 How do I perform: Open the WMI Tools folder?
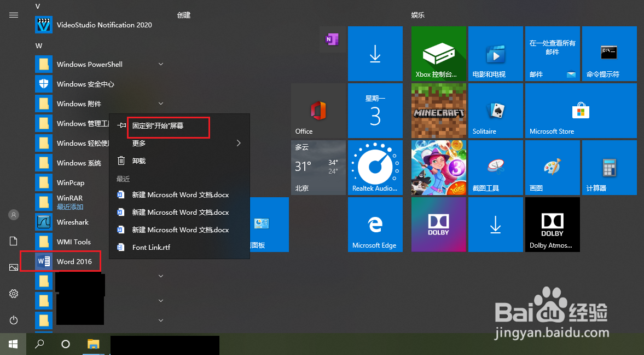(x=63, y=242)
